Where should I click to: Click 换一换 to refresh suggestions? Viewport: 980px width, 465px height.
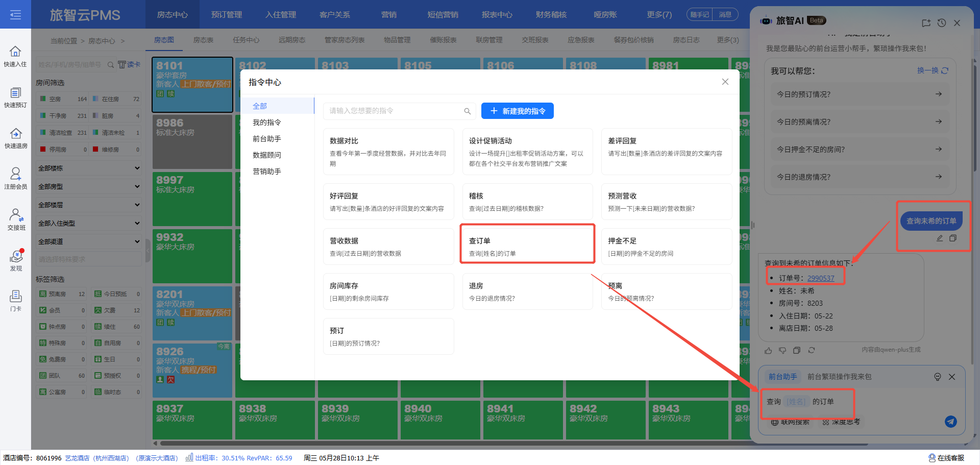coord(933,70)
